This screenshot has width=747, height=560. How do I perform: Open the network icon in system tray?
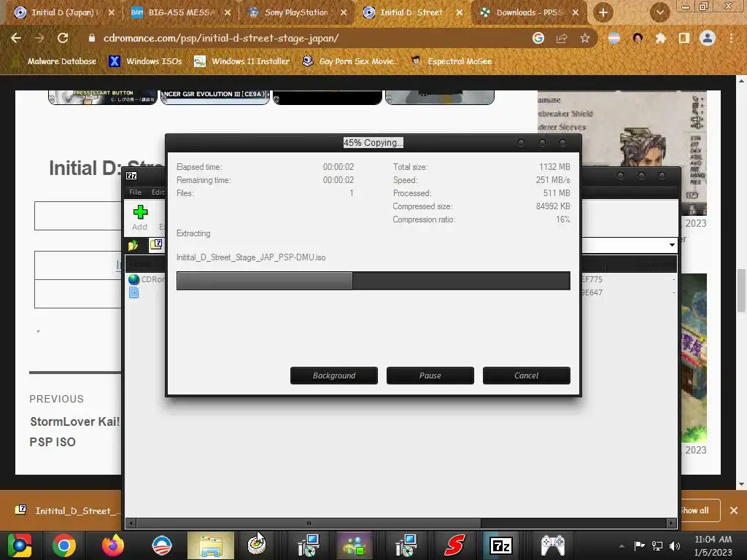point(657,545)
